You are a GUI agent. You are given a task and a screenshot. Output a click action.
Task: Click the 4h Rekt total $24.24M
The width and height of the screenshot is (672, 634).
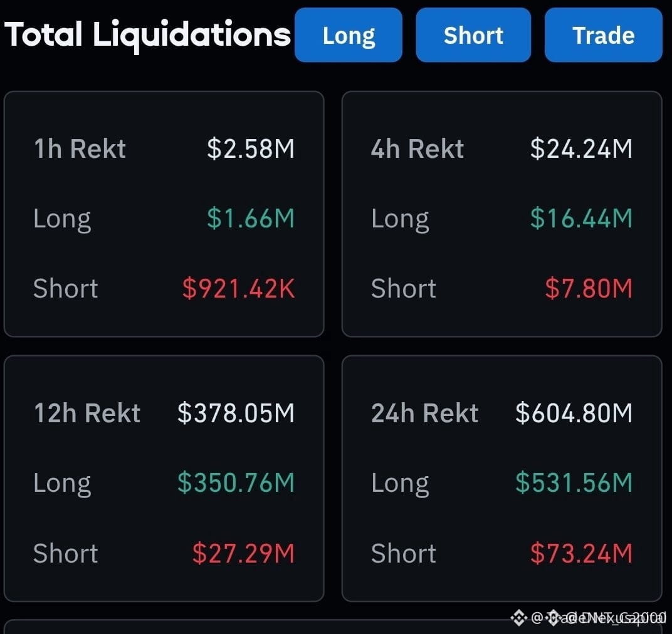click(x=581, y=148)
